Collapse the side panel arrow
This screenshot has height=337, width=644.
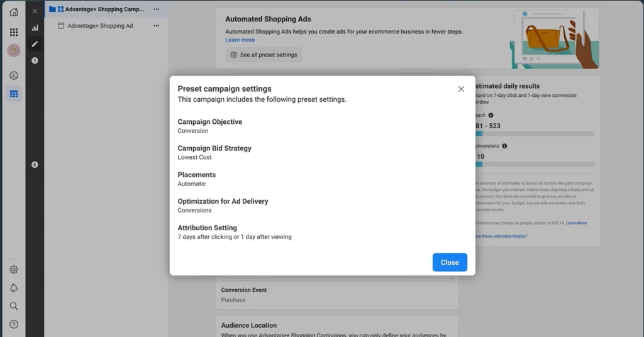pyautogui.click(x=35, y=165)
